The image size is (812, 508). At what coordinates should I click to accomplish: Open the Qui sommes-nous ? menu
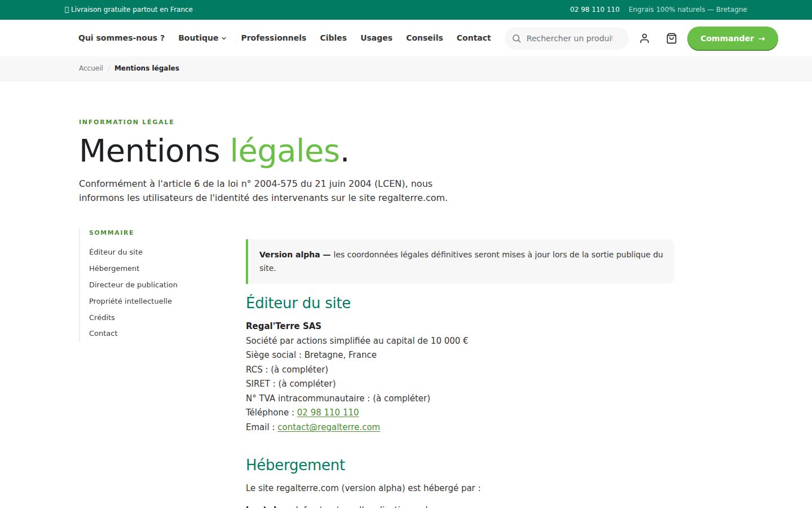[x=121, y=38]
